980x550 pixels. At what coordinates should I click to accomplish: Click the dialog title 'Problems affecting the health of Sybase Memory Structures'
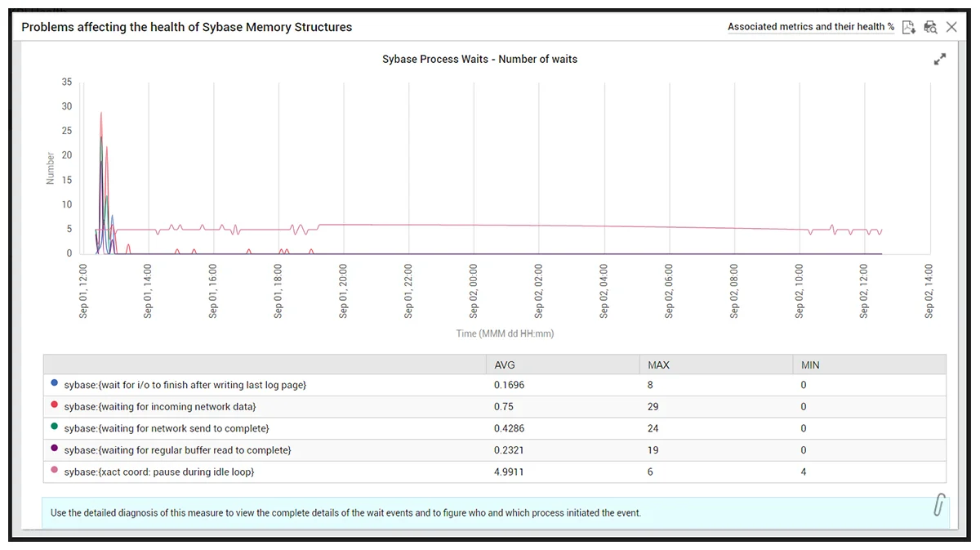pos(187,27)
